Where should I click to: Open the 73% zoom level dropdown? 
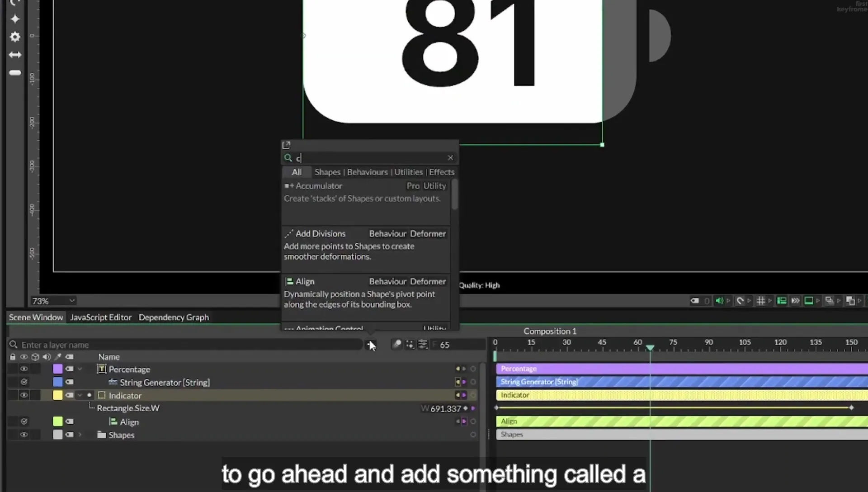pyautogui.click(x=53, y=301)
